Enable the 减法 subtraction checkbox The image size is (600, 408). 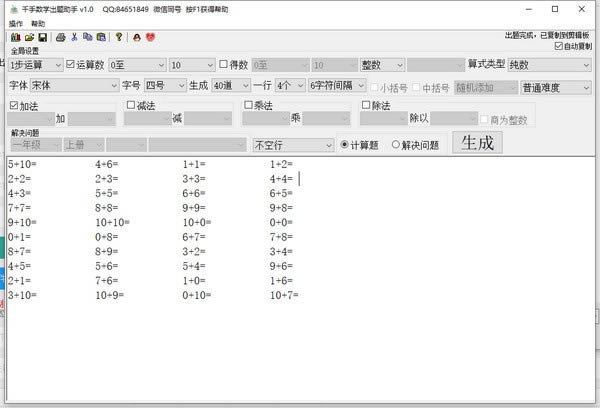tap(131, 105)
